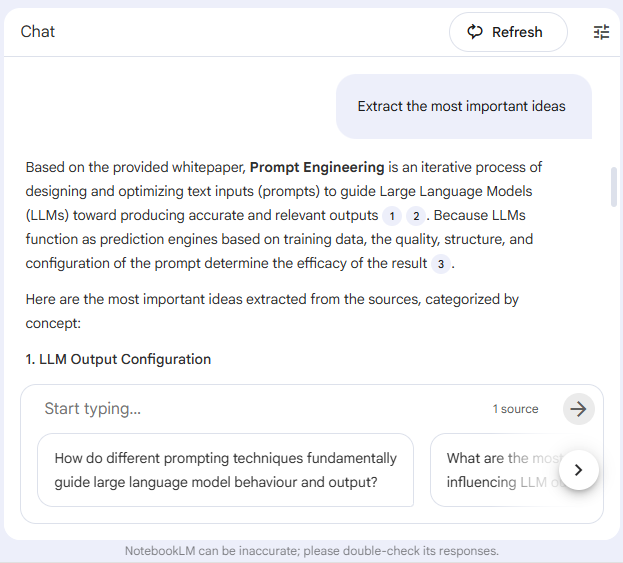This screenshot has height=563, width=623.
Task: Click the send arrow icon
Action: point(578,408)
